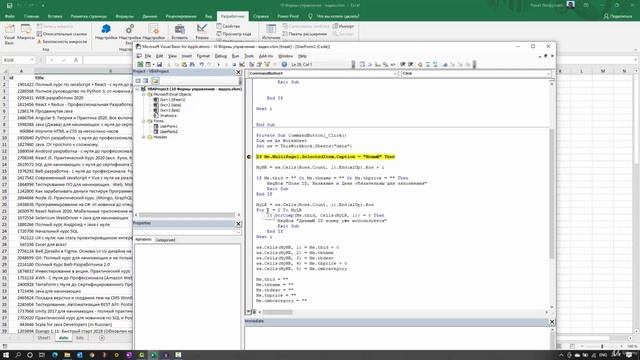Click the Макросы ribbon button
This screenshot has width=640, height=360.
click(x=26, y=33)
